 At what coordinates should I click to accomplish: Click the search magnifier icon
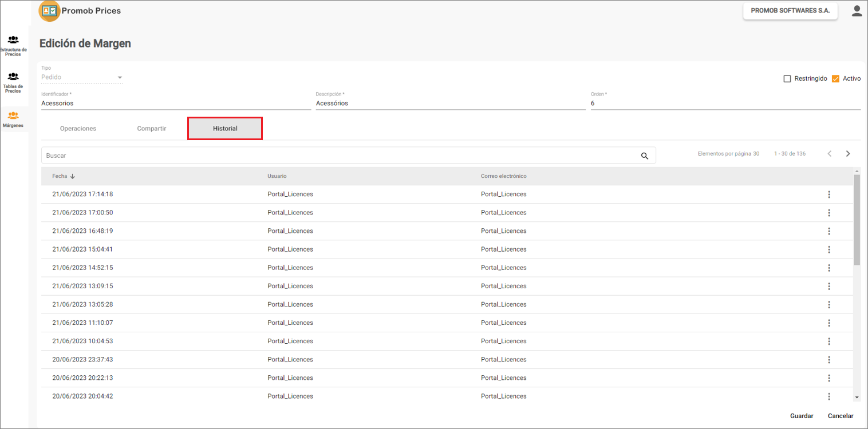[645, 156]
